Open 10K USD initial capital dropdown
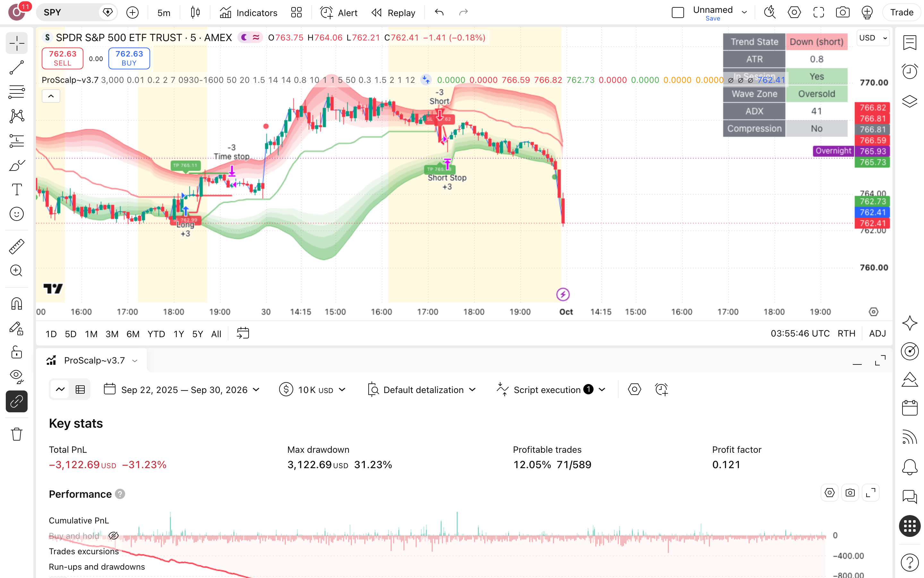The height and width of the screenshot is (578, 924). [x=312, y=390]
